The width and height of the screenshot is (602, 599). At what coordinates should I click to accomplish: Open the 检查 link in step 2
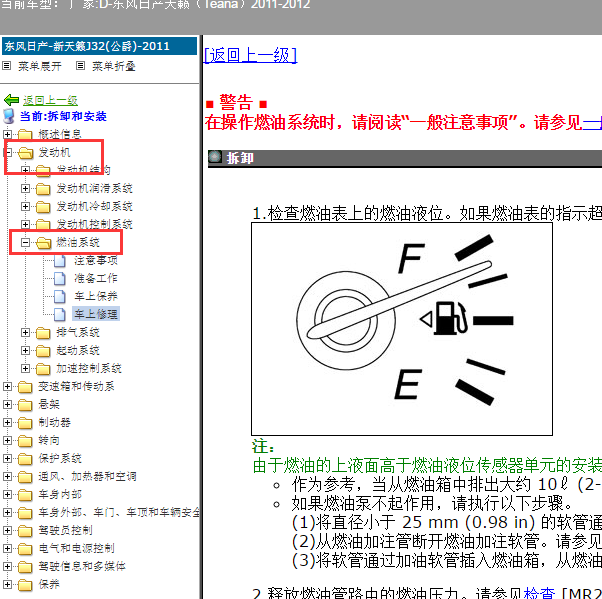(539, 593)
